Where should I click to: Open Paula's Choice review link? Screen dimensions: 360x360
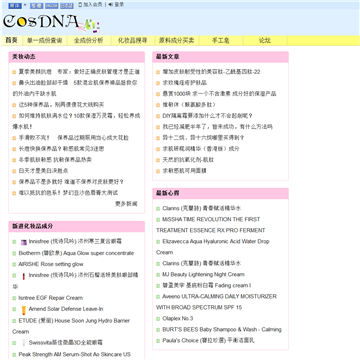tap(209, 340)
